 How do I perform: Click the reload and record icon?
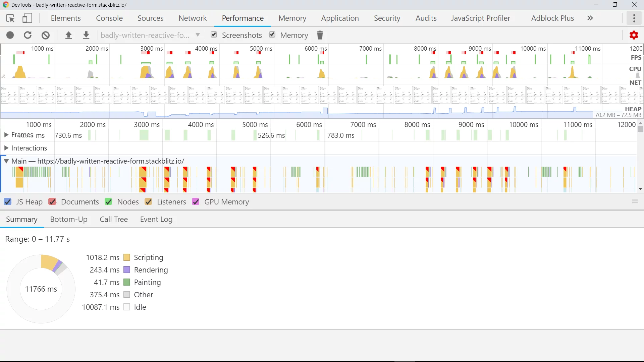point(28,35)
